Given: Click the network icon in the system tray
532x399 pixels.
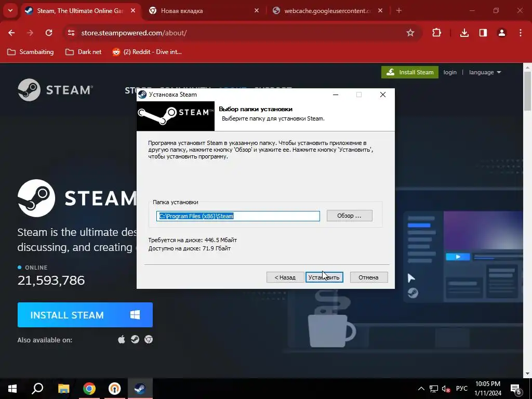Looking at the screenshot, I should pos(434,389).
